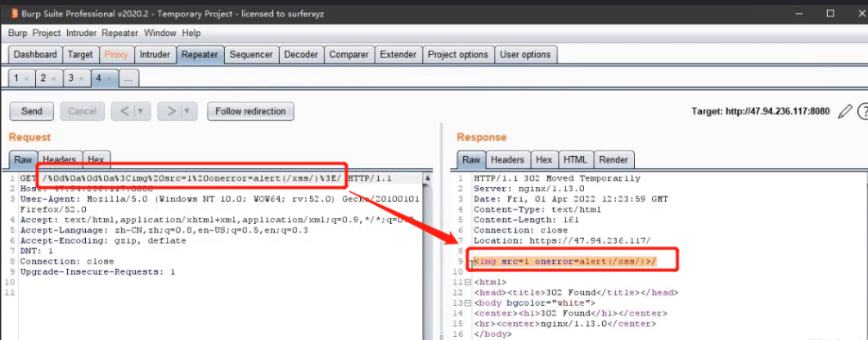The image size is (868, 340).
Task: Open the history dropdown beside the back arrow
Action: coord(142,111)
